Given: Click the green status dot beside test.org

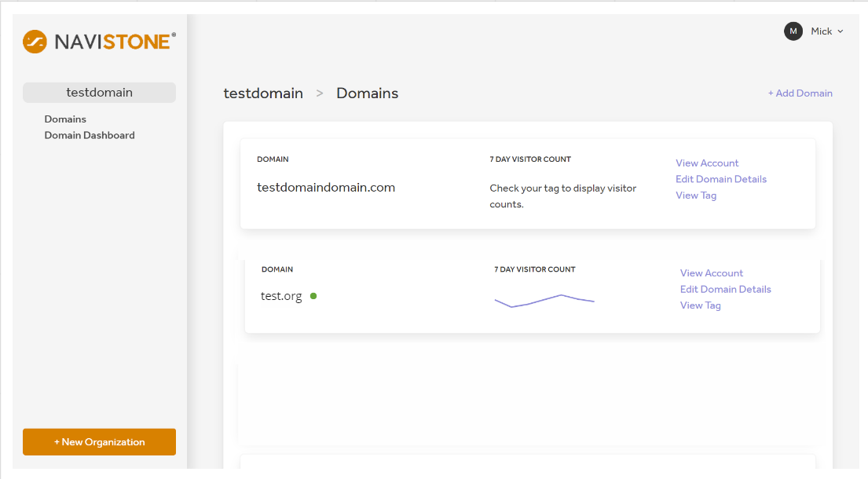Looking at the screenshot, I should click(313, 296).
